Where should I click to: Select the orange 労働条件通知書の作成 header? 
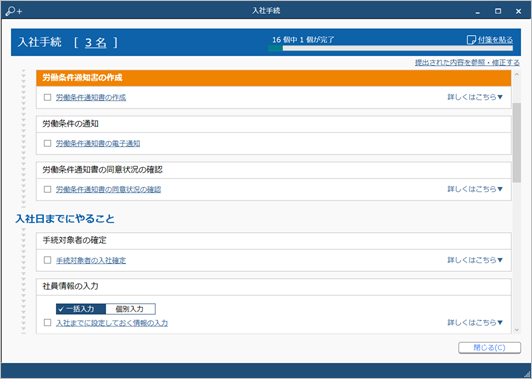(x=273, y=78)
